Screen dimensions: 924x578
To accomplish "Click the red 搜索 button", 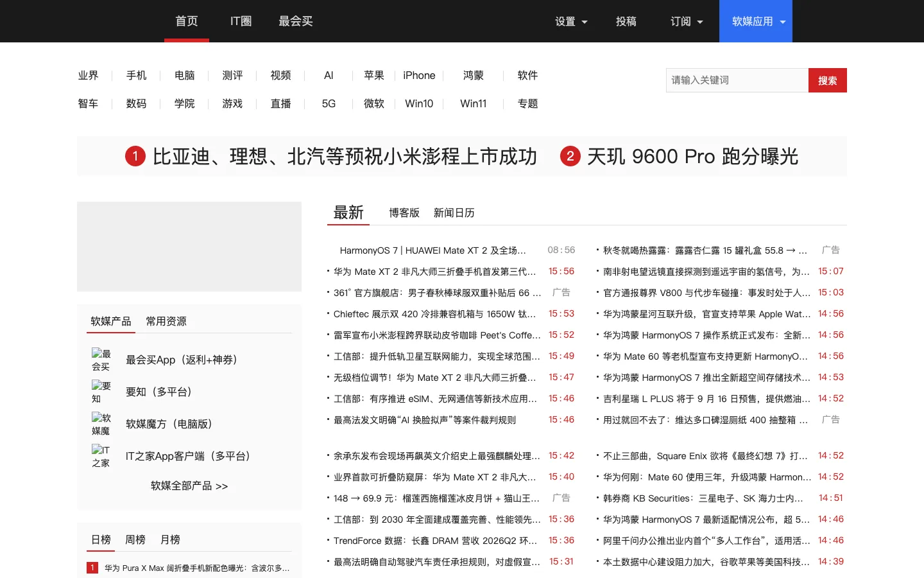I will tap(828, 80).
